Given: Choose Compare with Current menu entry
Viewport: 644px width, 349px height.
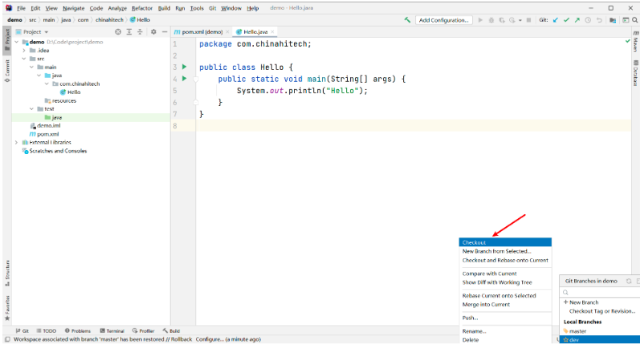Looking at the screenshot, I should pyautogui.click(x=505, y=274).
